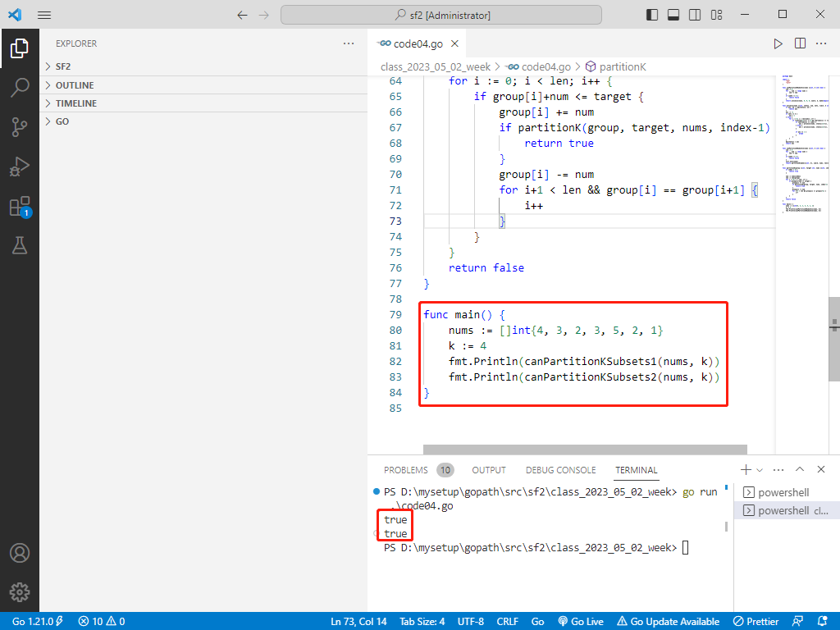Open the Accounts menu icon
Screen dimensions: 840x630
tap(20, 553)
